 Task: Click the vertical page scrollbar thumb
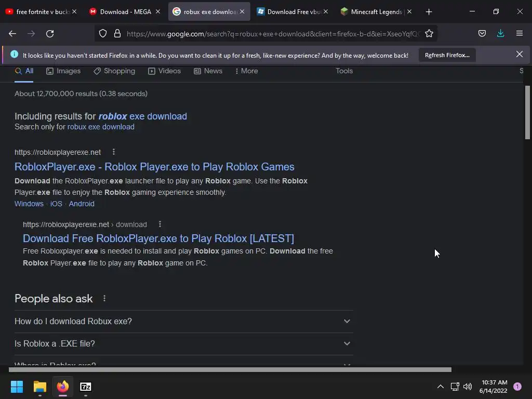coord(527,112)
